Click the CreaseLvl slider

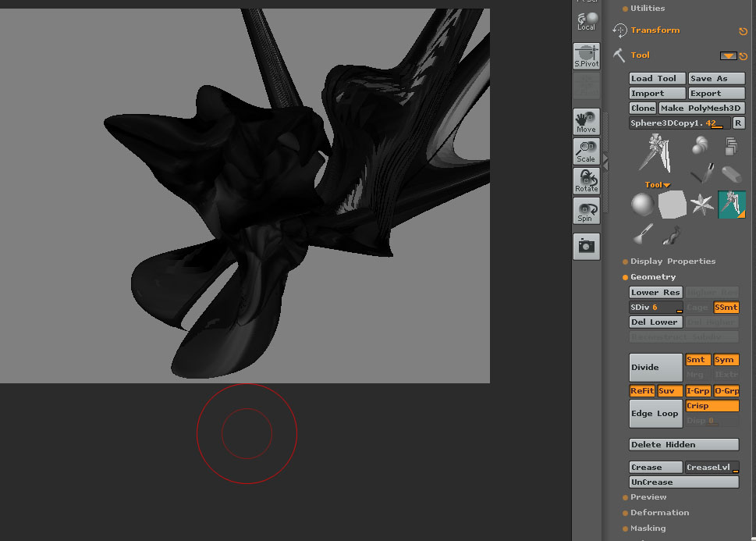click(712, 467)
